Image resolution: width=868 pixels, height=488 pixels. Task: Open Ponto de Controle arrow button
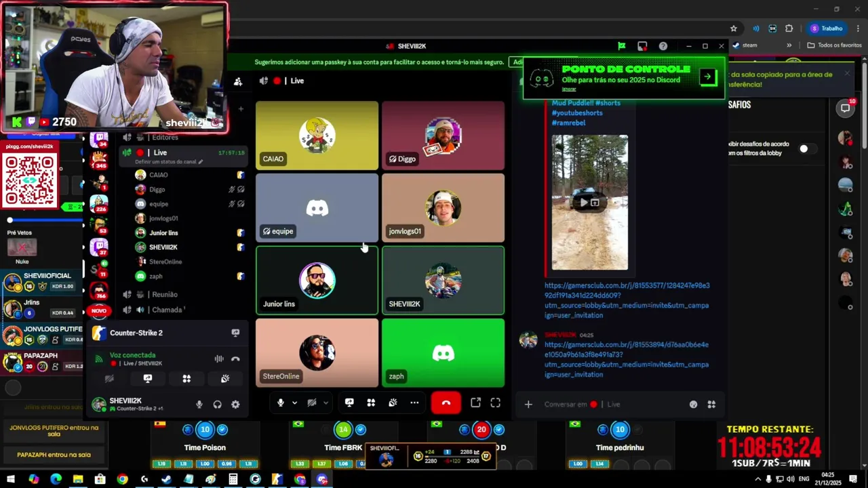point(707,77)
